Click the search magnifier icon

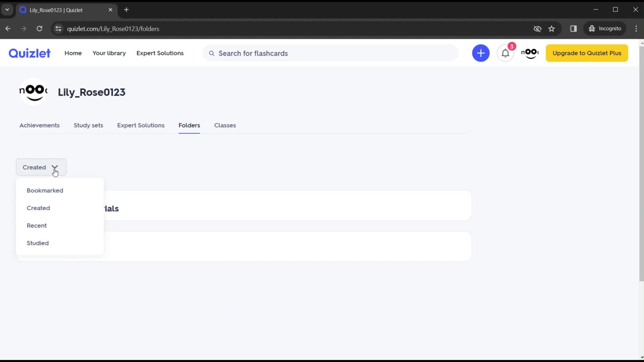(212, 53)
